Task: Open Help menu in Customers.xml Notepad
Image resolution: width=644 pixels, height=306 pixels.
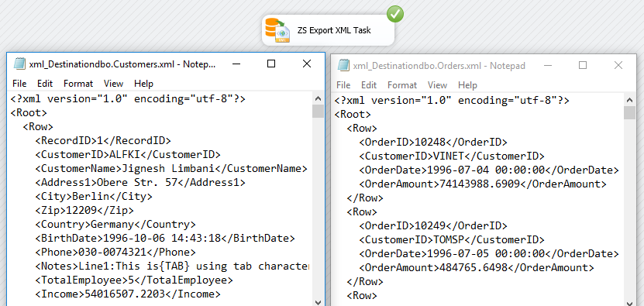Action: pyautogui.click(x=143, y=84)
